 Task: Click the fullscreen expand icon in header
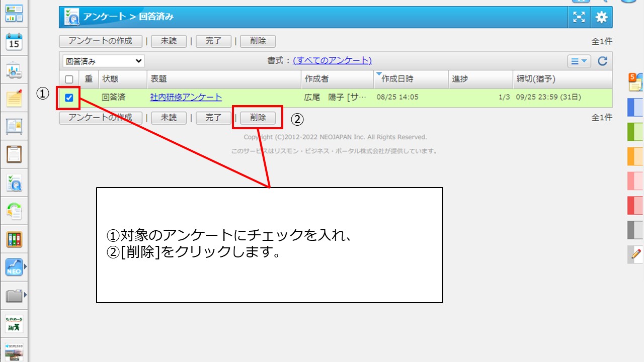[x=580, y=18]
